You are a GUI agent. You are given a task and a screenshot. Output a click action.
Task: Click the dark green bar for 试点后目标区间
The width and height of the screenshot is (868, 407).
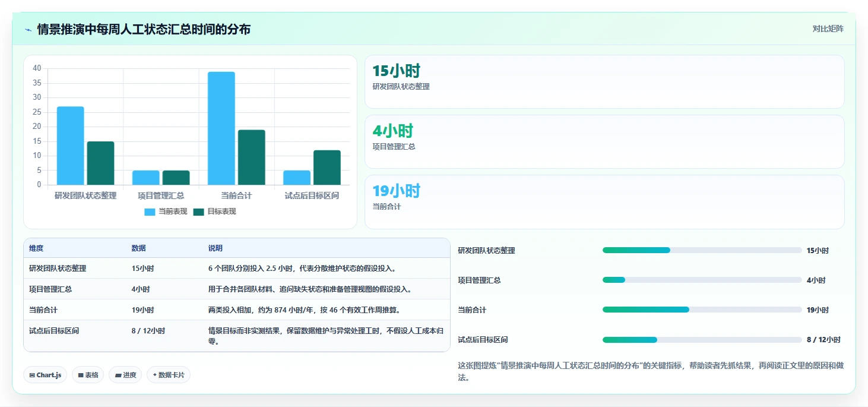tap(327, 168)
